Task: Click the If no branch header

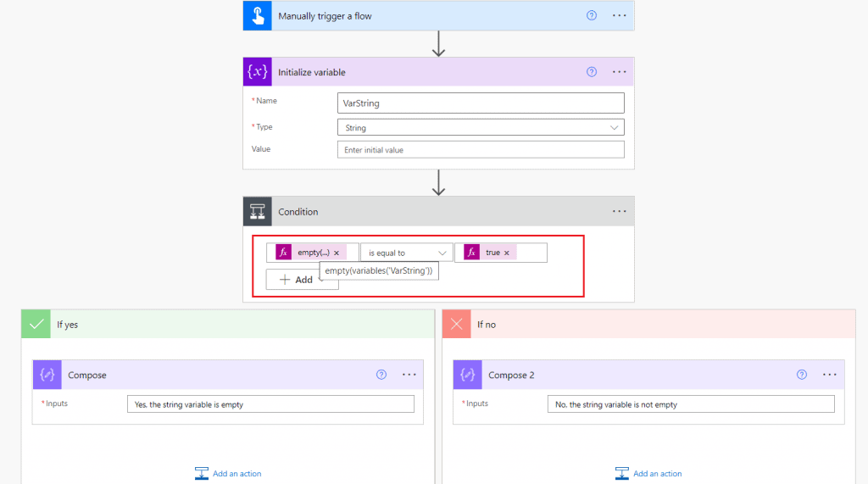Action: [648, 324]
